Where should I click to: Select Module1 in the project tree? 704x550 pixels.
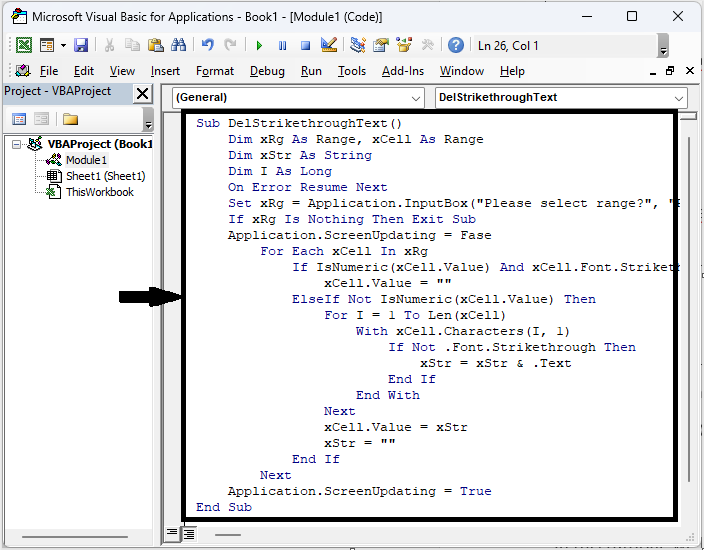pos(86,160)
